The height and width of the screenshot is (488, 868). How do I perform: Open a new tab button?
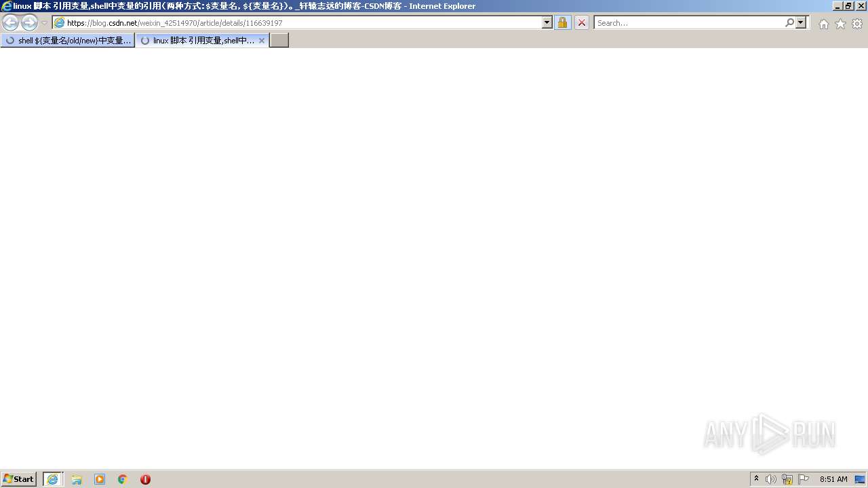point(279,41)
